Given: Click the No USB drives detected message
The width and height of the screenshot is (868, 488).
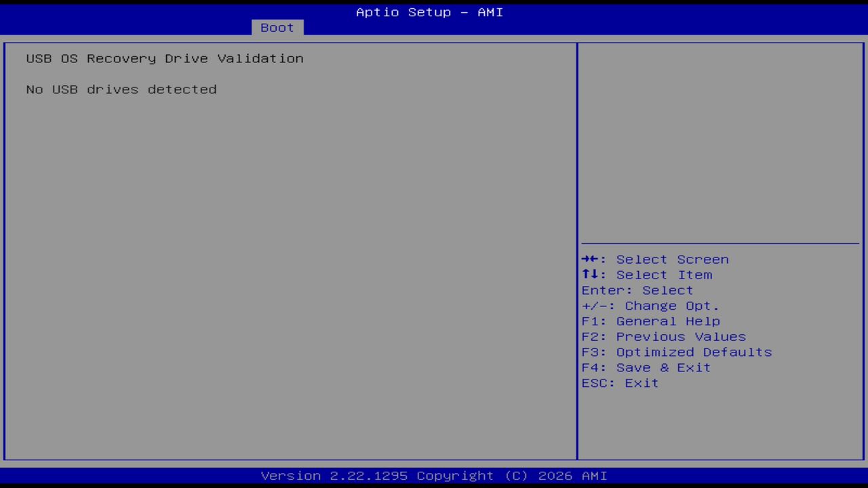Looking at the screenshot, I should pyautogui.click(x=121, y=89).
